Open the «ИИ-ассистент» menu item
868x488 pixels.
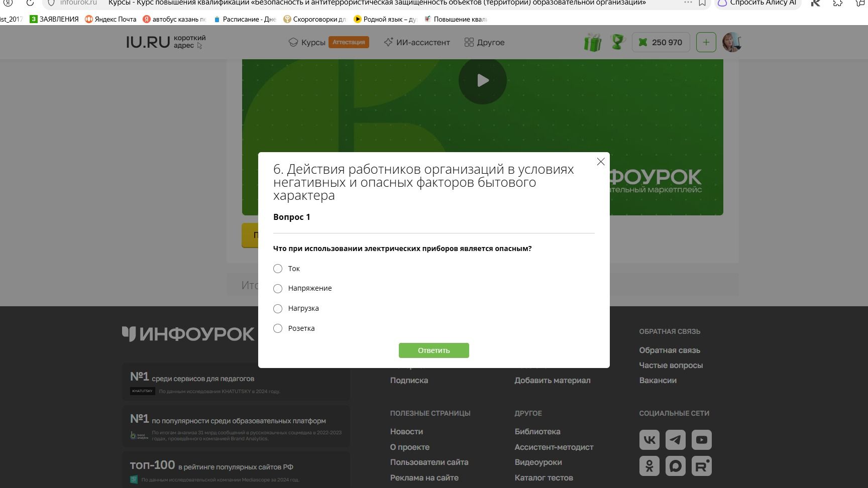click(x=416, y=42)
